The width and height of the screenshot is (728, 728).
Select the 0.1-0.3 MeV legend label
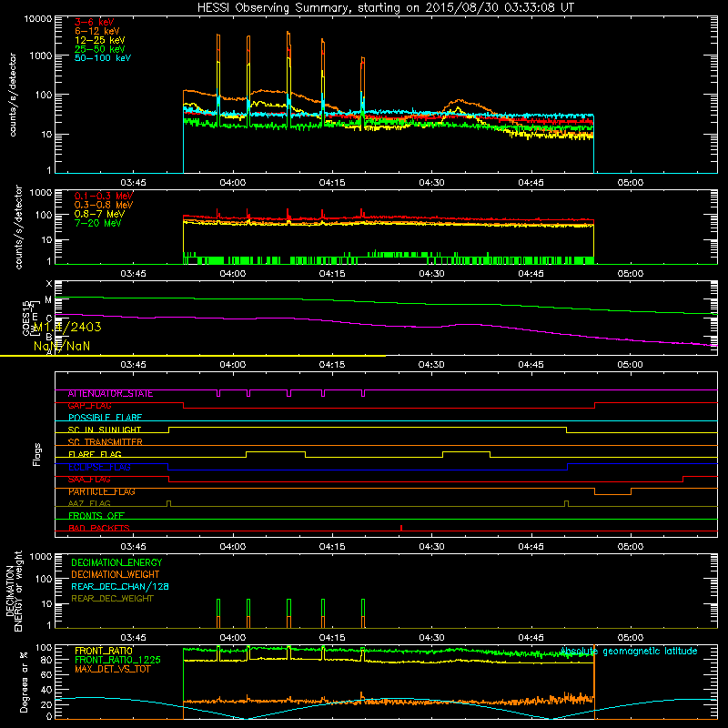[104, 196]
